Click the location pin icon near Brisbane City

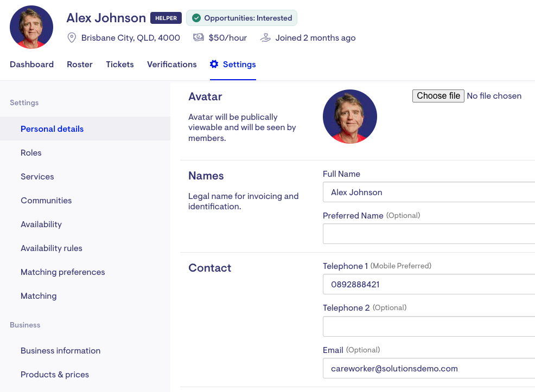pyautogui.click(x=72, y=37)
